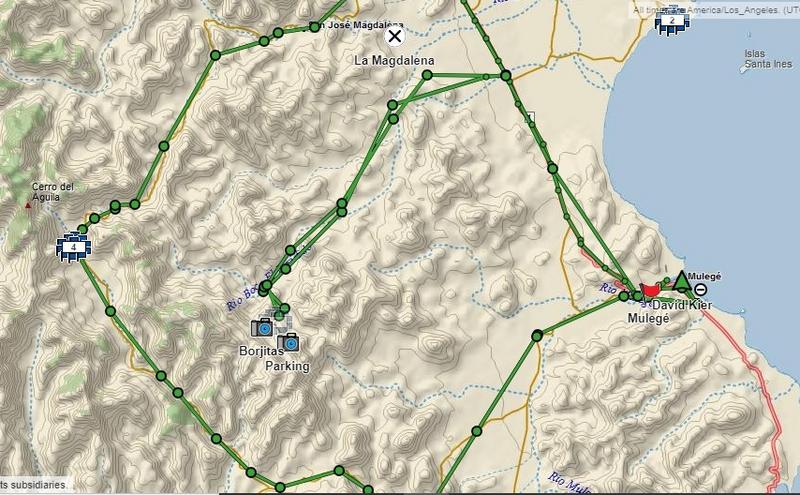Click the Cerro del Aguila text label

pos(53,192)
